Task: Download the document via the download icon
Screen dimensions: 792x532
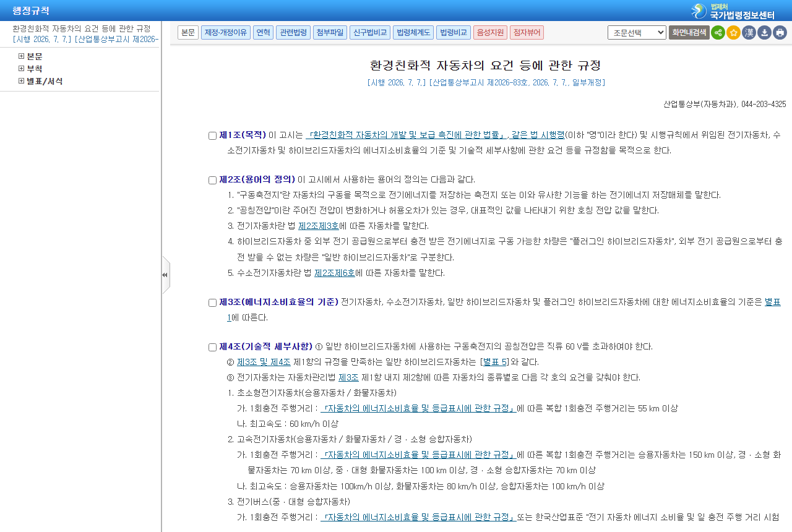Action: pyautogui.click(x=764, y=33)
